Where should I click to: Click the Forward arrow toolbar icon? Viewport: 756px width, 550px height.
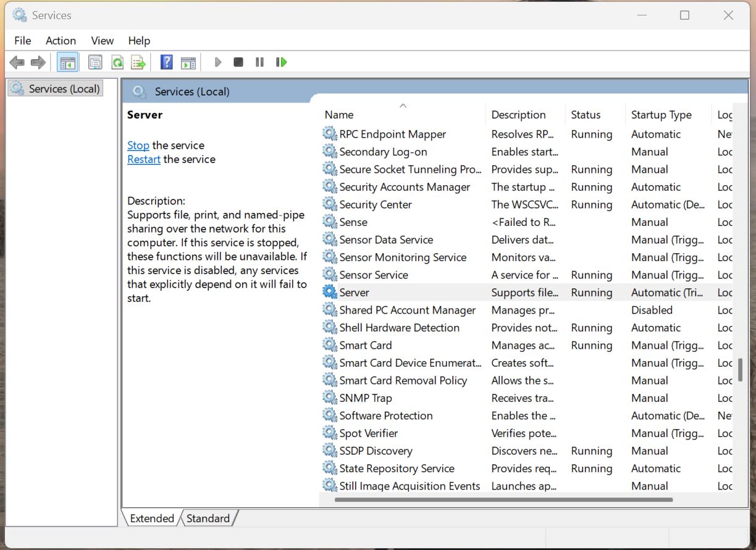[38, 62]
